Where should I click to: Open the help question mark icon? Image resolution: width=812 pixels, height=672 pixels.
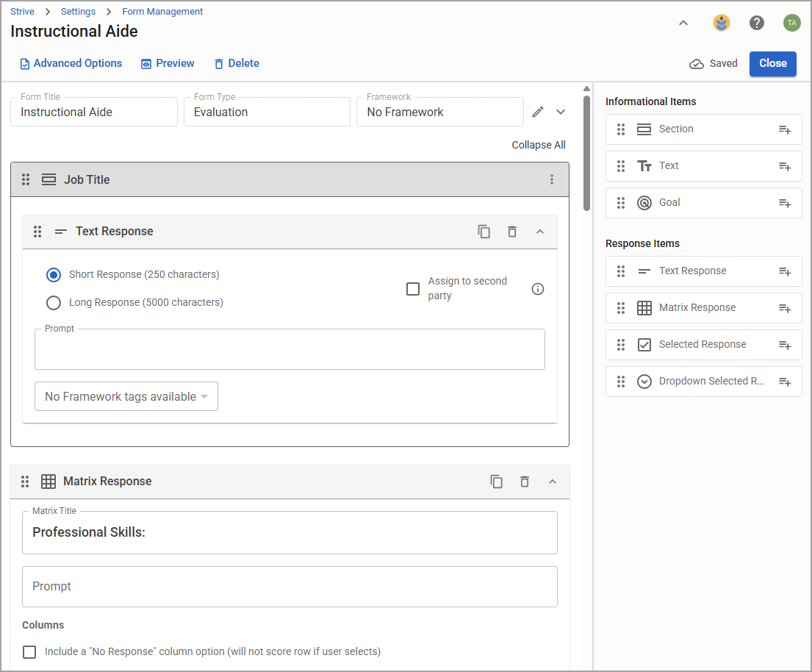[x=757, y=23]
